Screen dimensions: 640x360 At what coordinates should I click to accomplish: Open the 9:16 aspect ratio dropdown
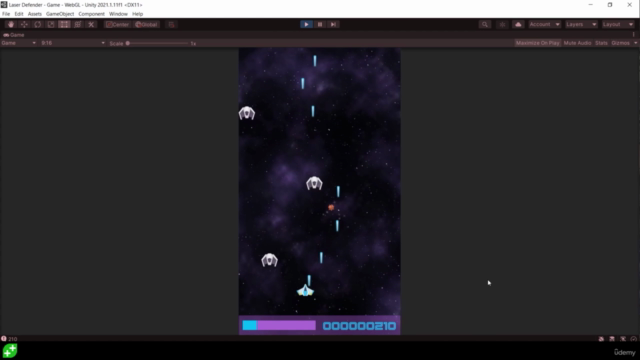click(x=73, y=43)
